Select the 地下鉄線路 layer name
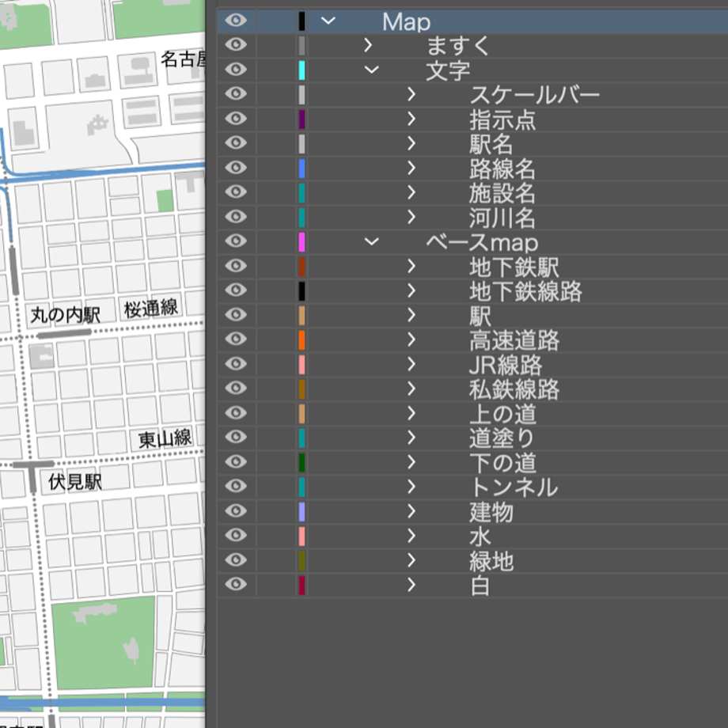Image resolution: width=728 pixels, height=728 pixels. tap(525, 291)
